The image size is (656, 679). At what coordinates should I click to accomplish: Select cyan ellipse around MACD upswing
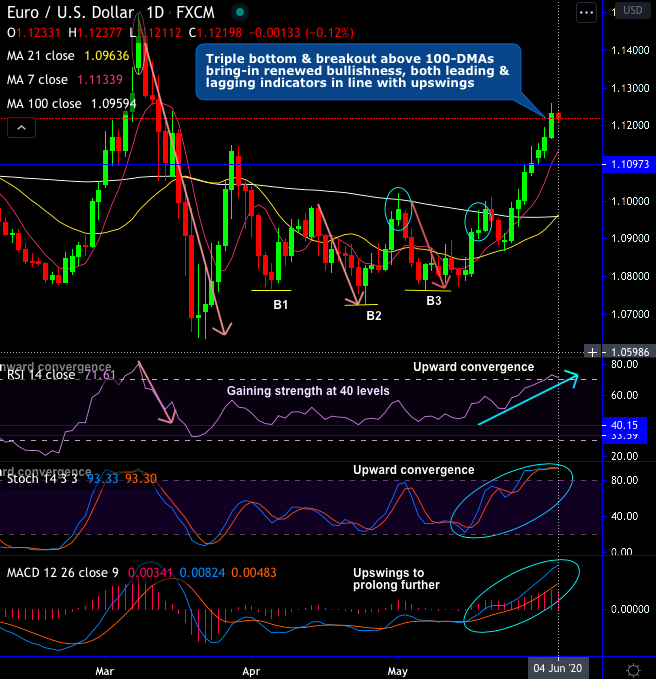point(521,596)
